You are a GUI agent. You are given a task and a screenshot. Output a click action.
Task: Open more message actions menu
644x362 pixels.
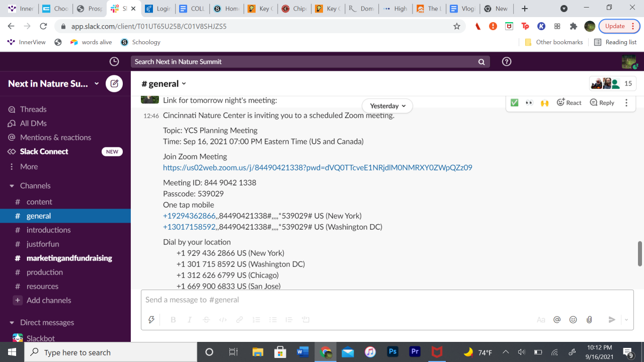(x=626, y=103)
